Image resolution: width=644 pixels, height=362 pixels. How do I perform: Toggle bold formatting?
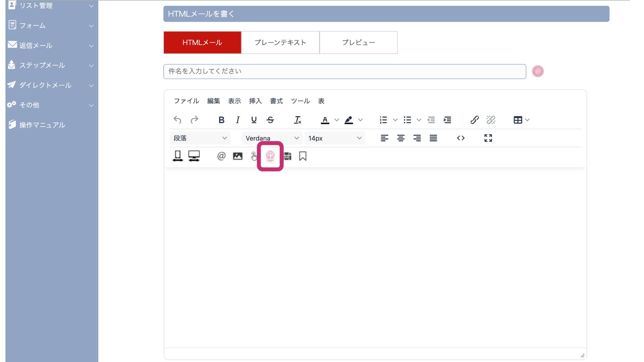221,120
